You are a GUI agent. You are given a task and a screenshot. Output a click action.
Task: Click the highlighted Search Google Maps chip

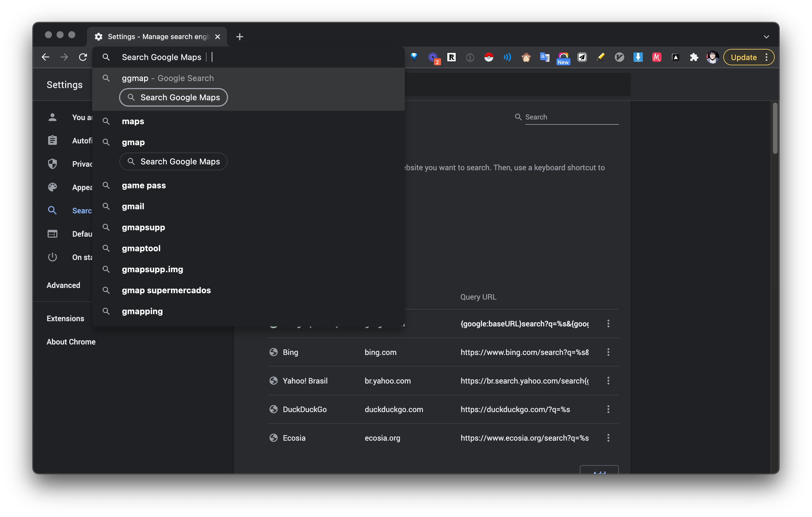point(173,97)
